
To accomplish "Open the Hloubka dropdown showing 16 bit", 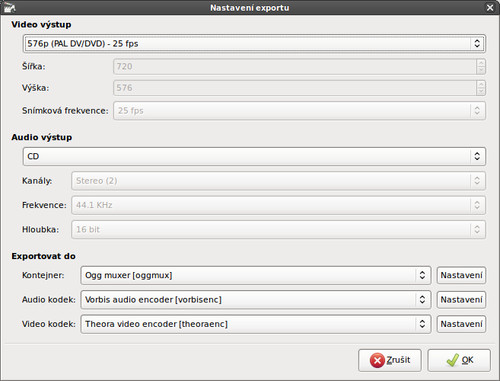I will tap(278, 230).
